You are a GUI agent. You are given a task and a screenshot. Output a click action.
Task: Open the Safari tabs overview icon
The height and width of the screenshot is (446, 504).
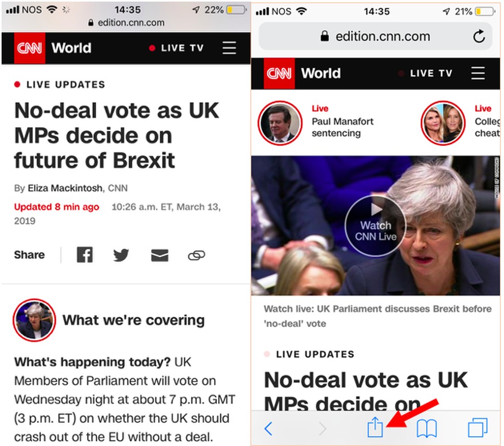(477, 427)
